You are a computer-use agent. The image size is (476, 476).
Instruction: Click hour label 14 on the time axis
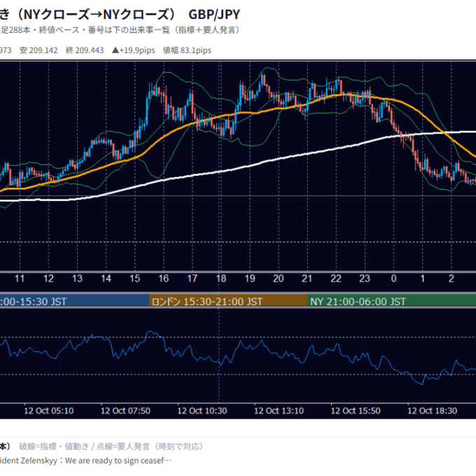(106, 279)
